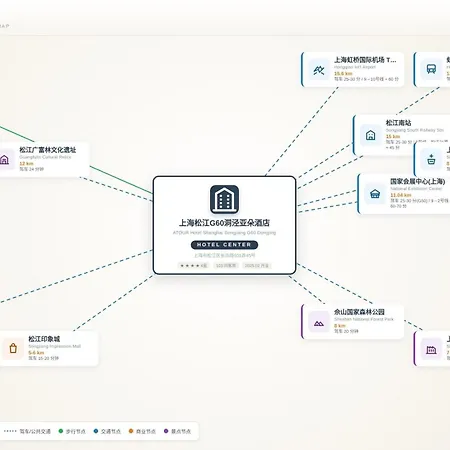The image size is (450, 450).
Task: Click the National Exhibition Center subtitle
Action: click(x=416, y=189)
